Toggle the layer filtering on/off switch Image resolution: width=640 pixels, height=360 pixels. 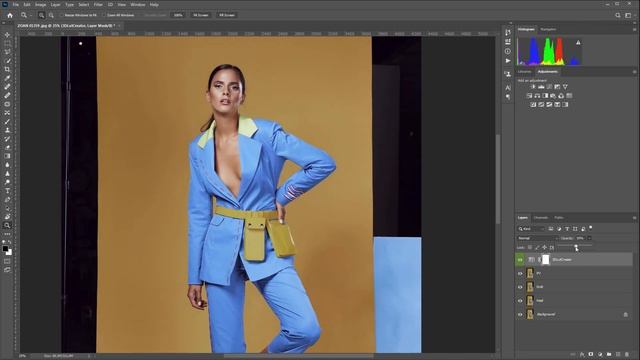coord(591,228)
